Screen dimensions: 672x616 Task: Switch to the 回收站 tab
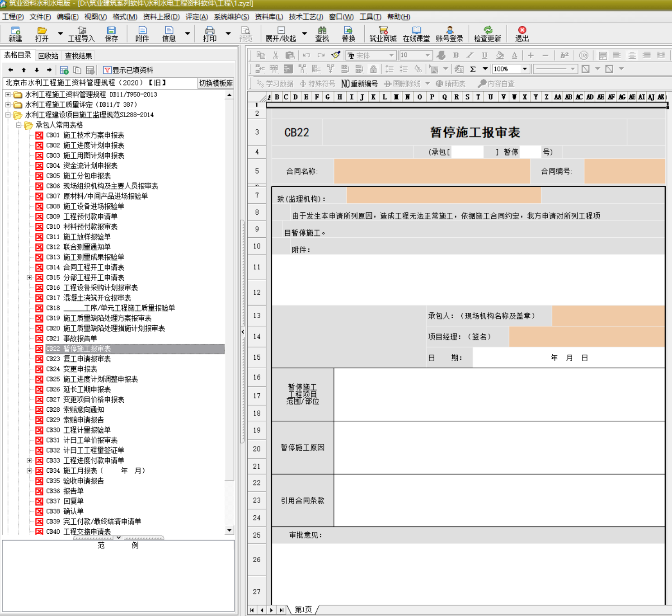tap(48, 56)
